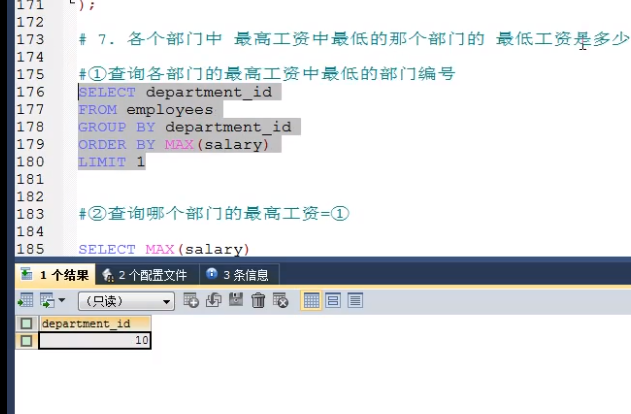This screenshot has width=631, height=414.
Task: Click the insert new row icon
Action: (x=191, y=300)
